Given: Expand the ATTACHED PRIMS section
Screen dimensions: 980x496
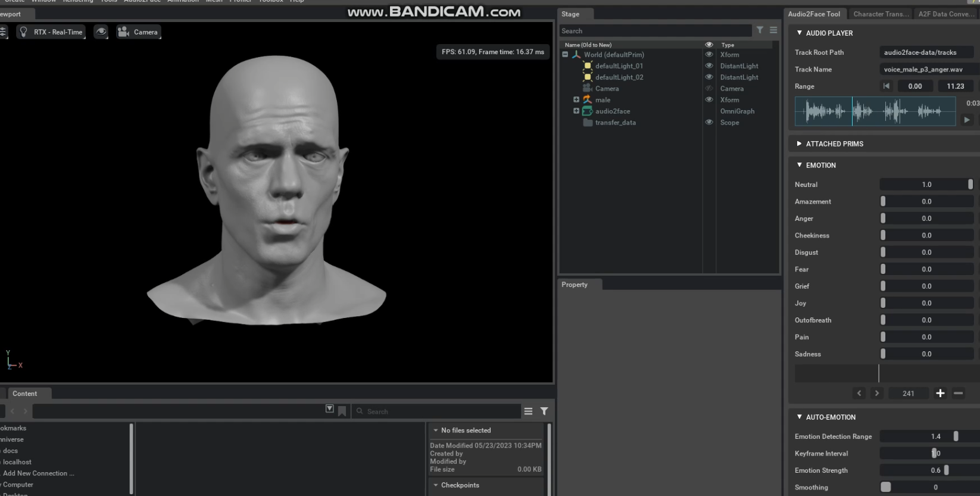Looking at the screenshot, I should coord(799,144).
